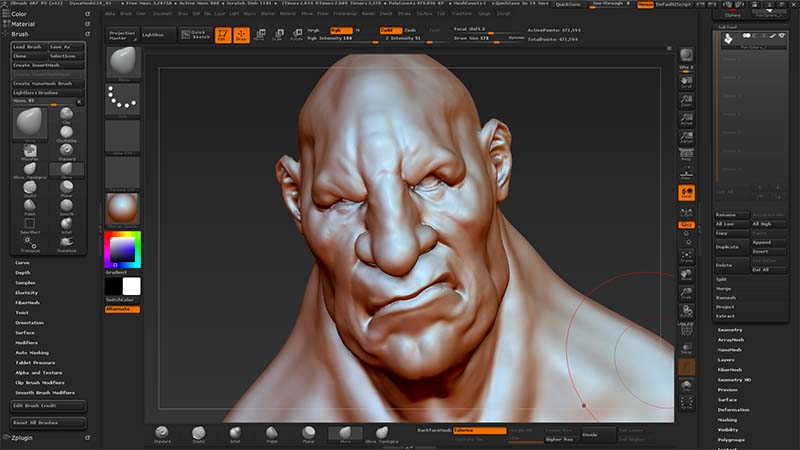Open the Document menu
Image resolution: width=800 pixels, height=450 pixels.
click(x=163, y=14)
